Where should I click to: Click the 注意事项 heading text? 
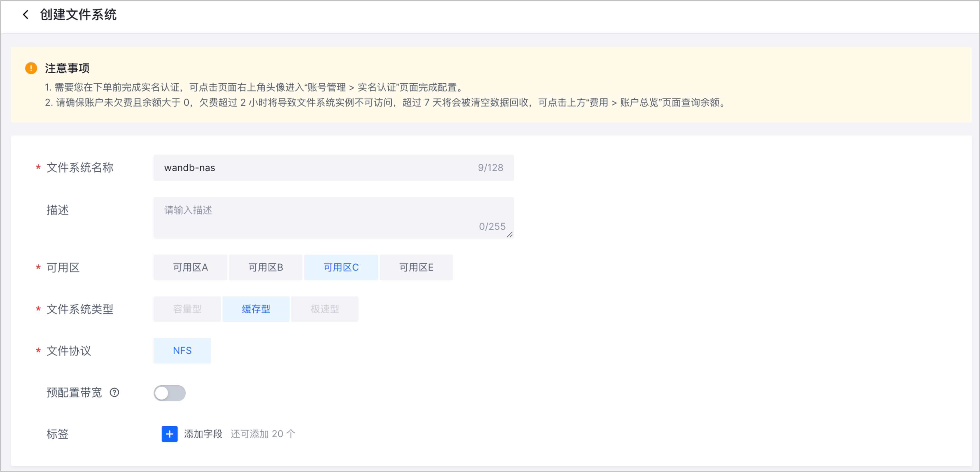pyautogui.click(x=67, y=68)
